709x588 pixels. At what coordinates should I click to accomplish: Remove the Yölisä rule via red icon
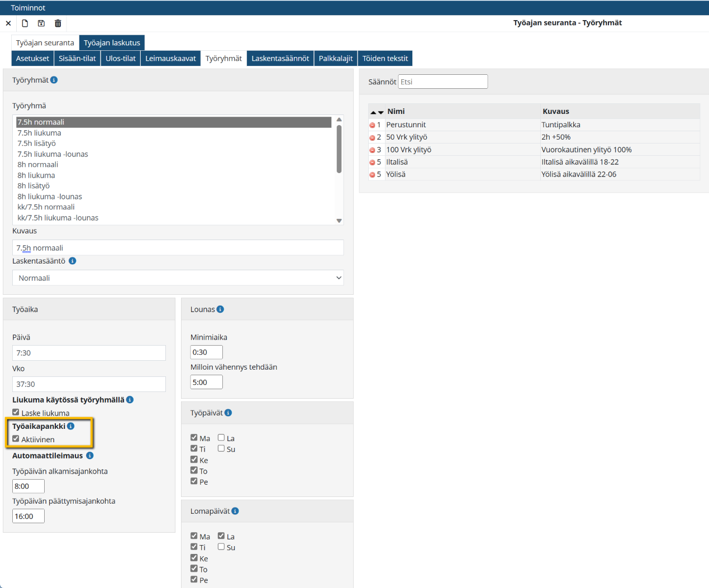click(372, 175)
